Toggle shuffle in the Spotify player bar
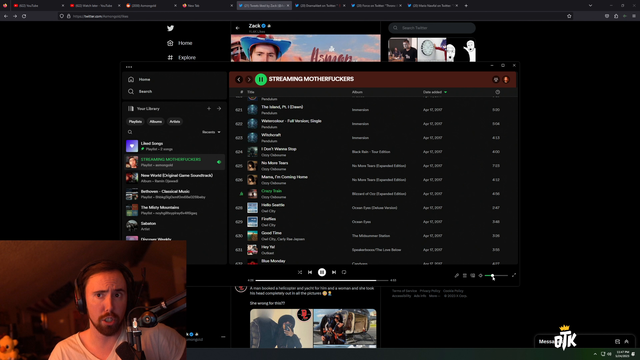Viewport: 640px width, 360px height. click(x=300, y=272)
